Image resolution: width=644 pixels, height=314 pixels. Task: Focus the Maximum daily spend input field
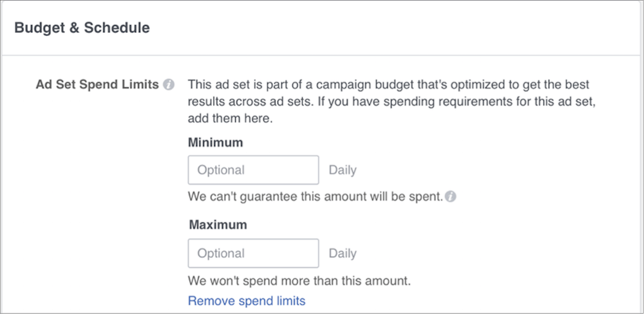[253, 253]
